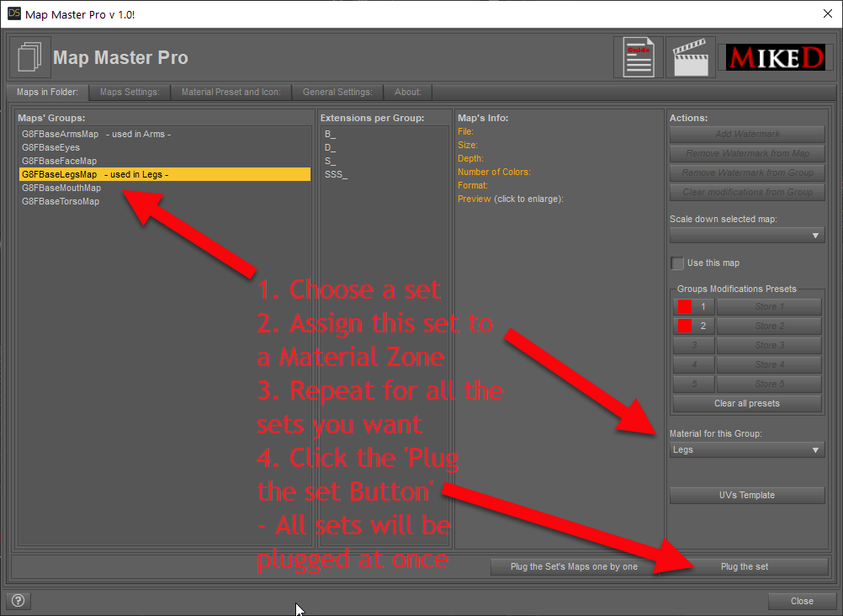843x616 pixels.
Task: Click preset slot 3 button
Action: click(693, 345)
